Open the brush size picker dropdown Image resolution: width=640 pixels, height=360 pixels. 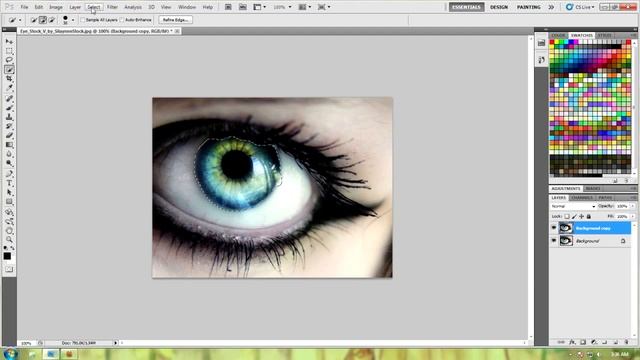(73, 20)
